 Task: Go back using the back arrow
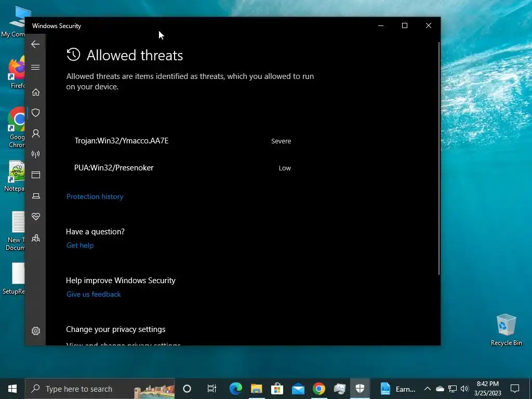35,44
